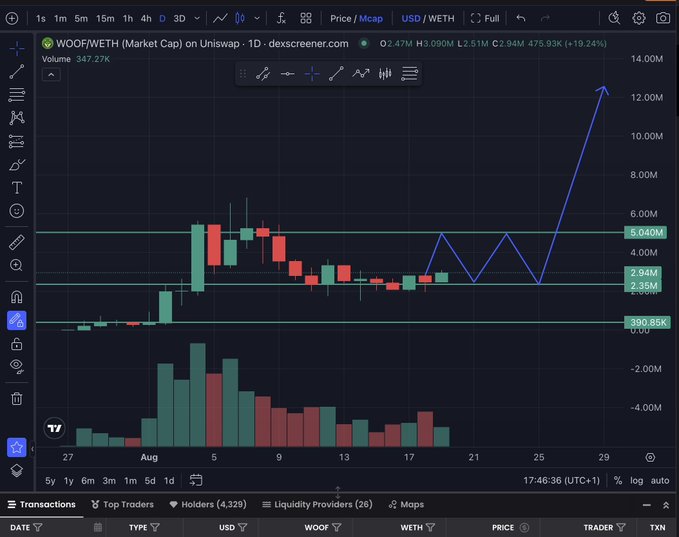The image size is (679, 537).
Task: Toggle magnet mode snapping
Action: (16, 297)
